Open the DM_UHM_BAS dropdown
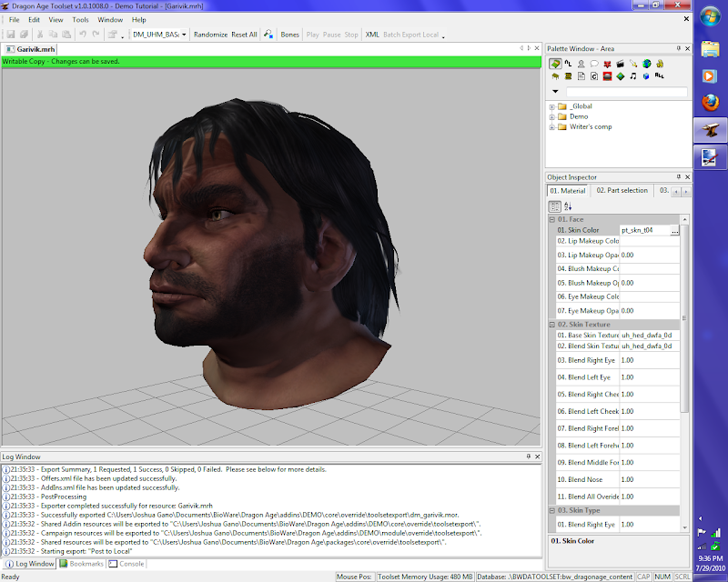The image size is (728, 582). [184, 35]
